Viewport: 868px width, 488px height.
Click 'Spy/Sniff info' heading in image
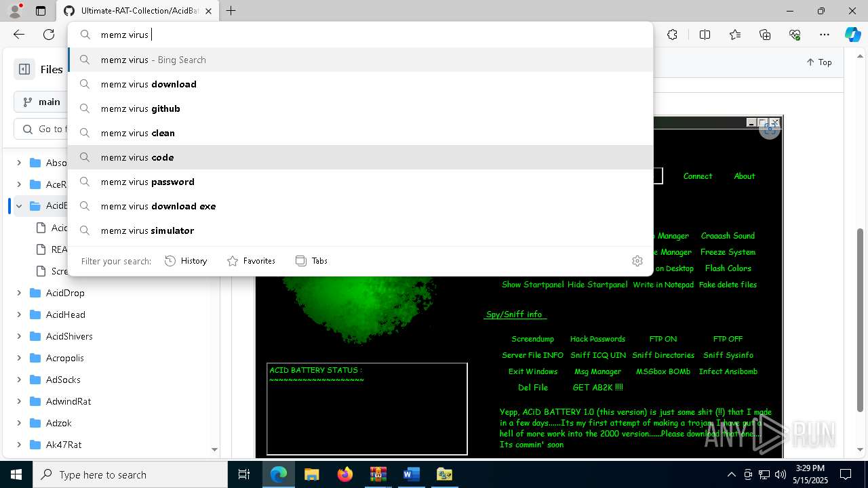[515, 314]
